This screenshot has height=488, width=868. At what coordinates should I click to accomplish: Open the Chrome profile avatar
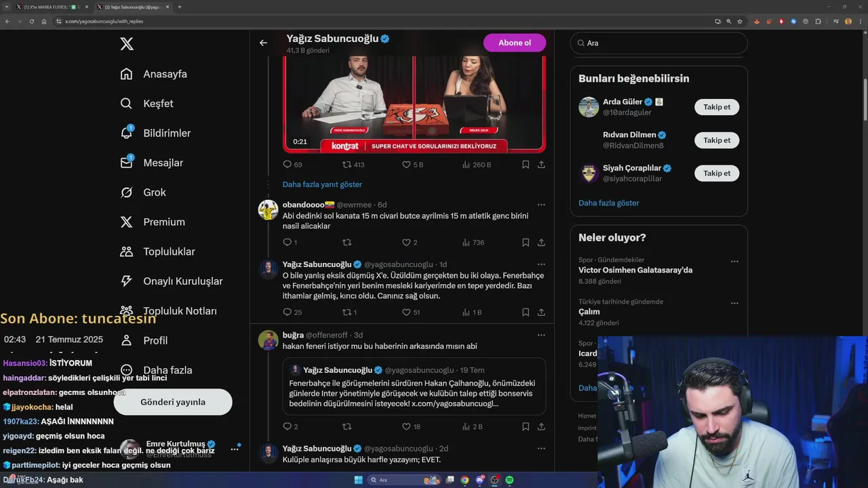(x=848, y=21)
